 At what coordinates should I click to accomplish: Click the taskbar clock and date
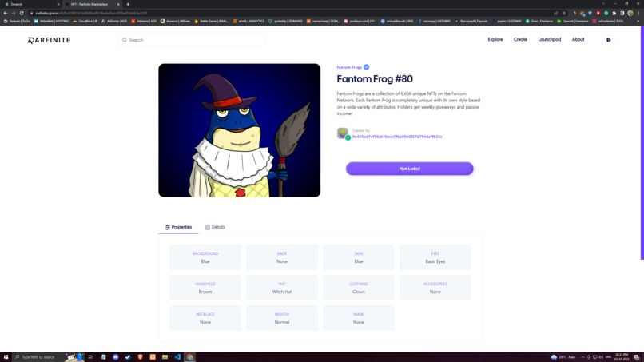click(622, 357)
